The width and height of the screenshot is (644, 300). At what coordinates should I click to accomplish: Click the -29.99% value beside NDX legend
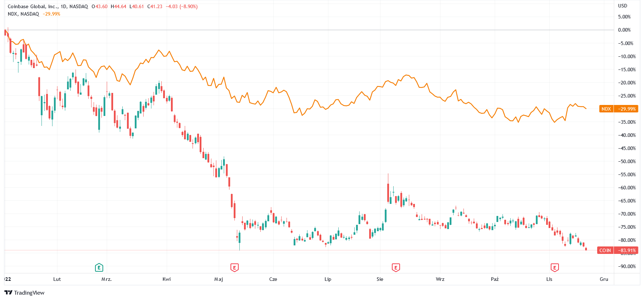tap(51, 14)
